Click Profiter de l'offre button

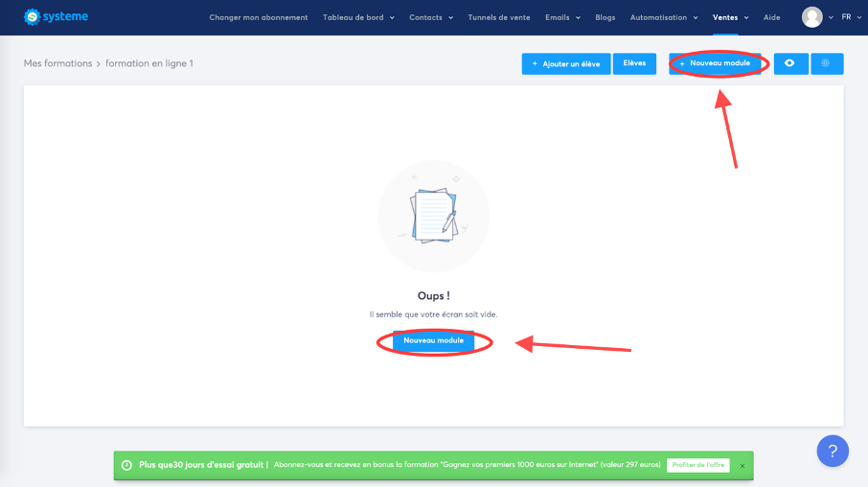[x=698, y=465]
